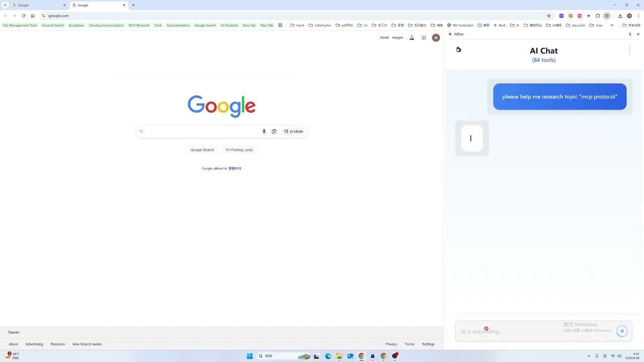The width and height of the screenshot is (644, 362).
Task: Pin the AIPex side panel
Action: click(630, 34)
